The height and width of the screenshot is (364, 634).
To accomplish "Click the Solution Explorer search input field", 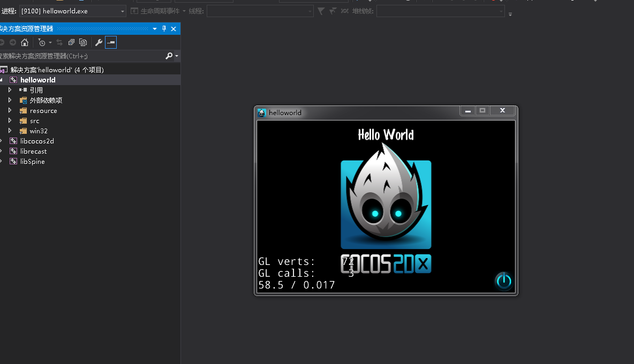I will pos(80,56).
